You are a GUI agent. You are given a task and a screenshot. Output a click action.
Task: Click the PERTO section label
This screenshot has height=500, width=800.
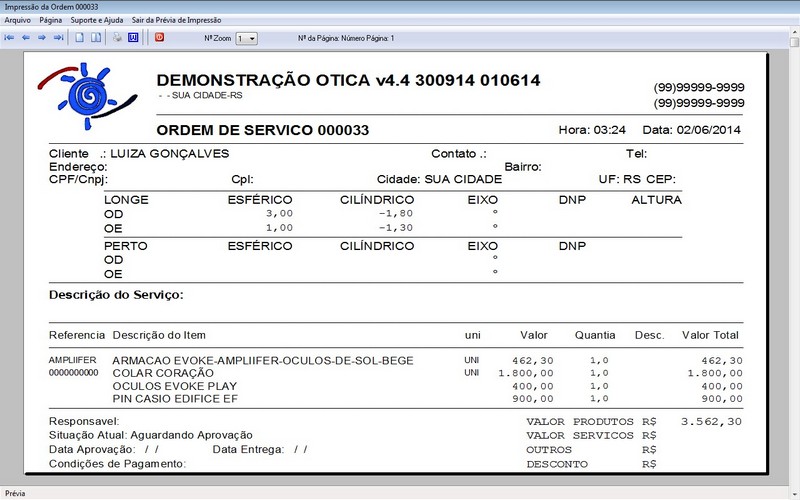tap(126, 246)
